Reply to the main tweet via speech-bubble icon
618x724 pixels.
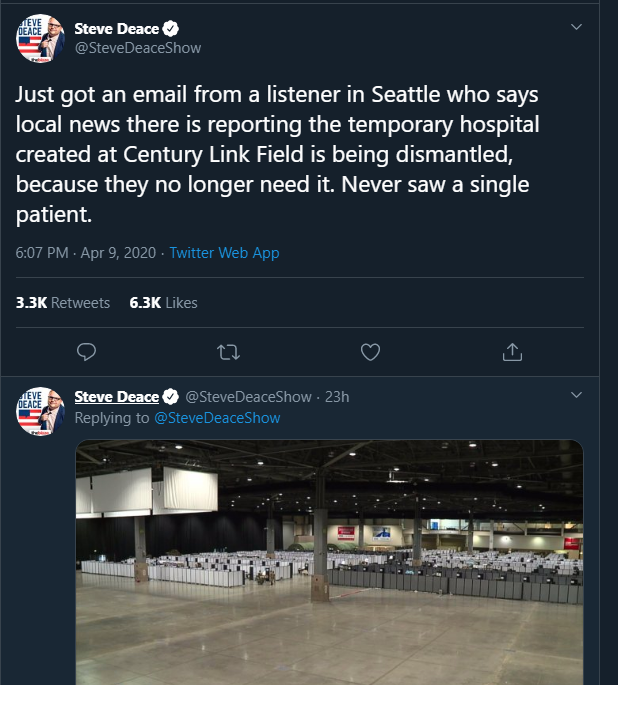point(87,351)
